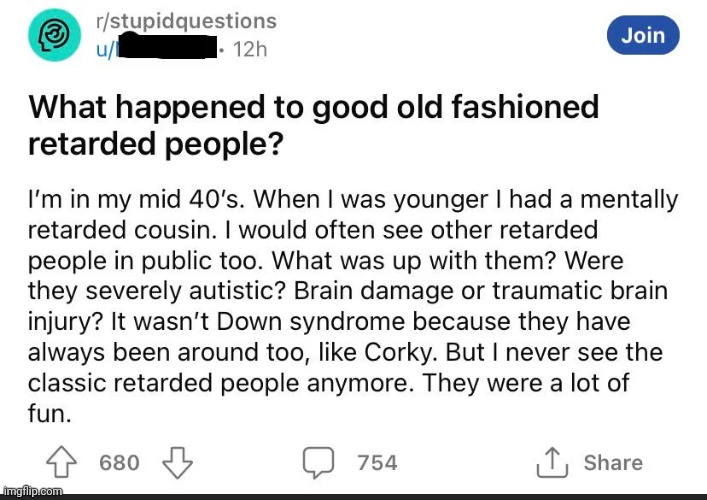Tap the share arrow icon
Screen dimensions: 707x500
[552, 462]
